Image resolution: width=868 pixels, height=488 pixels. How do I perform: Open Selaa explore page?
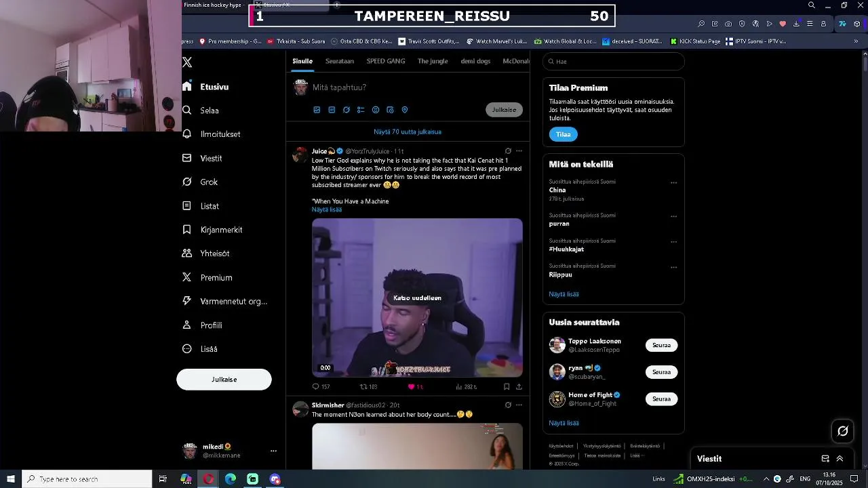point(201,110)
